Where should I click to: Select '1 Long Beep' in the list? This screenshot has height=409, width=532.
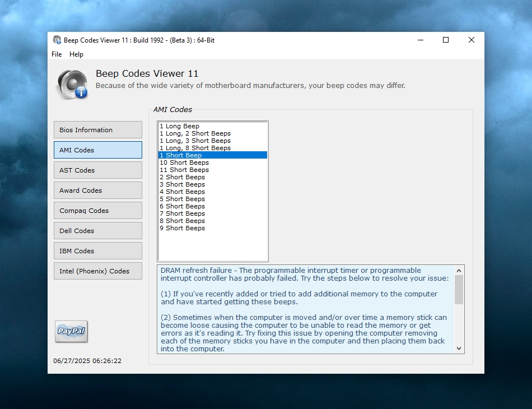point(213,126)
